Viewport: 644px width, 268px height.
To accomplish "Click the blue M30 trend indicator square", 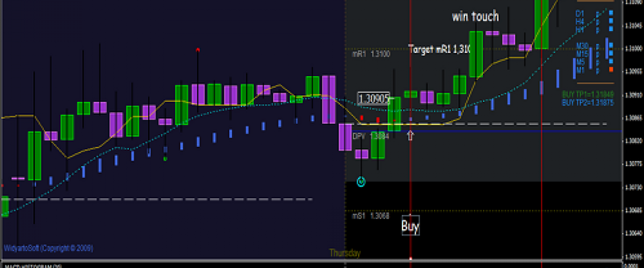I will click(611, 46).
